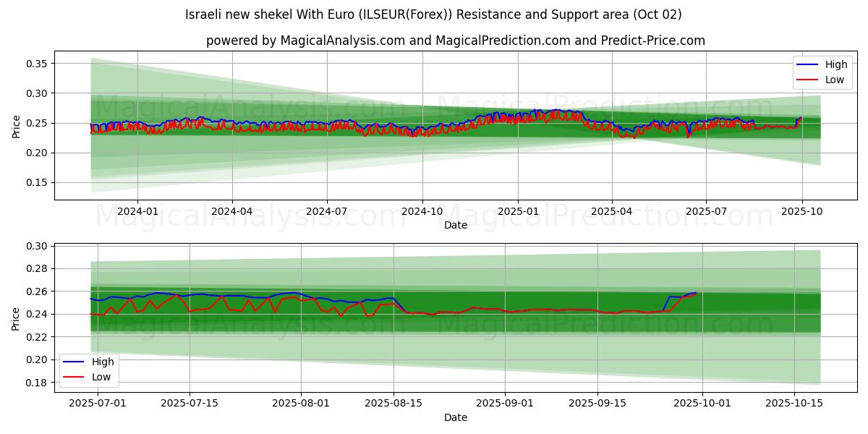Select the 2024-01 date tick on top chart

click(137, 211)
